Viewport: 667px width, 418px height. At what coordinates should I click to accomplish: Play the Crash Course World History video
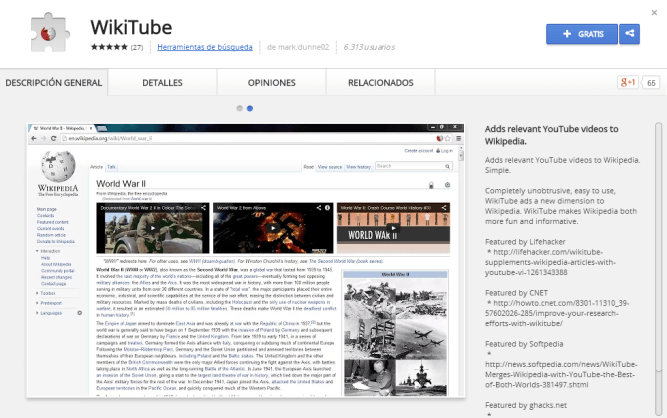pos(393,228)
